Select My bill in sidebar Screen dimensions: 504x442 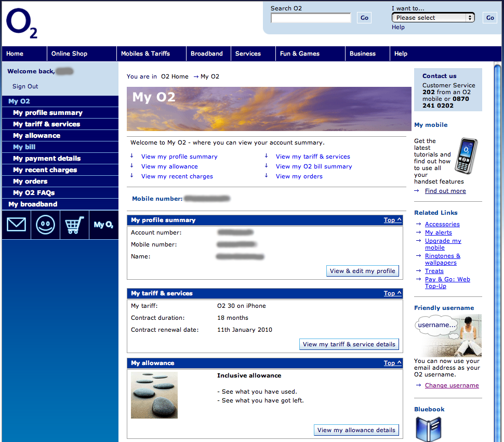pyautogui.click(x=60, y=147)
